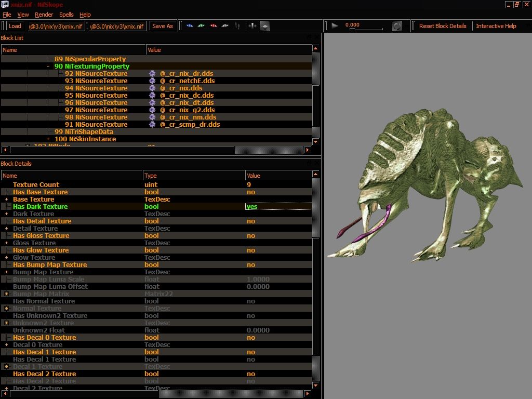
Task: Expand the Detail Texture row
Action: pos(6,229)
